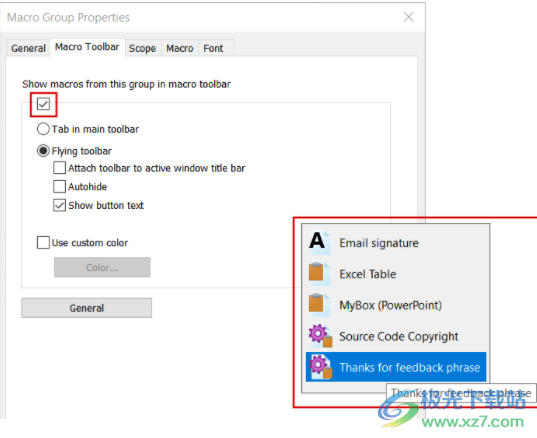537x438 pixels.
Task: Click the MyBox (PowerPoint) clipboard icon
Action: (319, 305)
